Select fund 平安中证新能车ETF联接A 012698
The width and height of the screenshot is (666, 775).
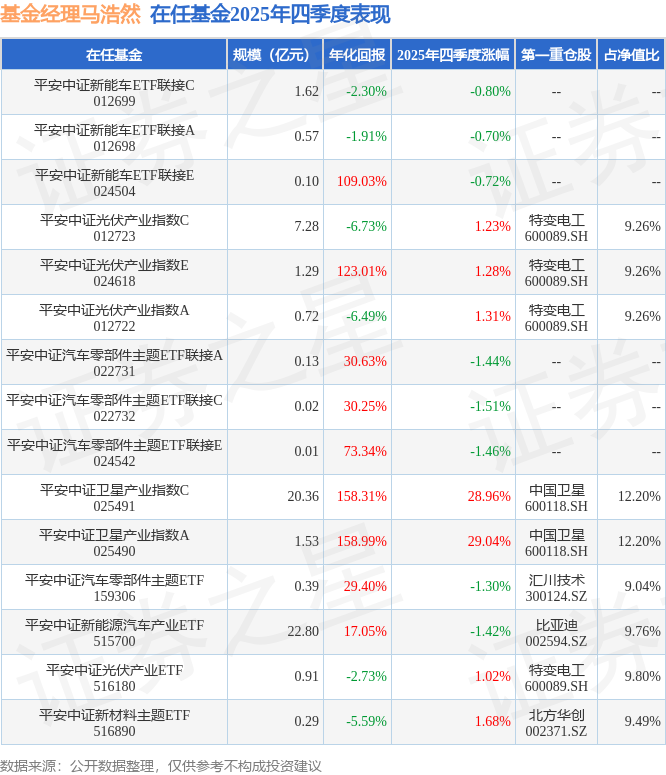coord(114,137)
